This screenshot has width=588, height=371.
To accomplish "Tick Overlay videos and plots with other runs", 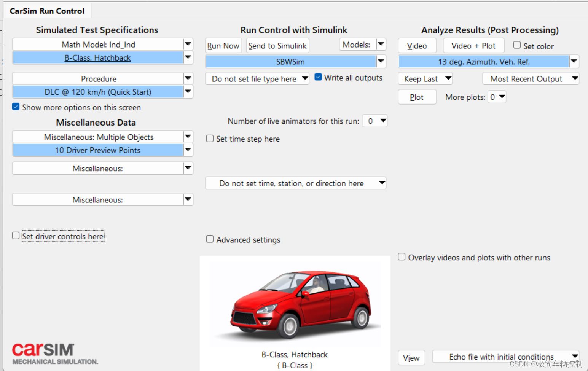I will tap(402, 257).
